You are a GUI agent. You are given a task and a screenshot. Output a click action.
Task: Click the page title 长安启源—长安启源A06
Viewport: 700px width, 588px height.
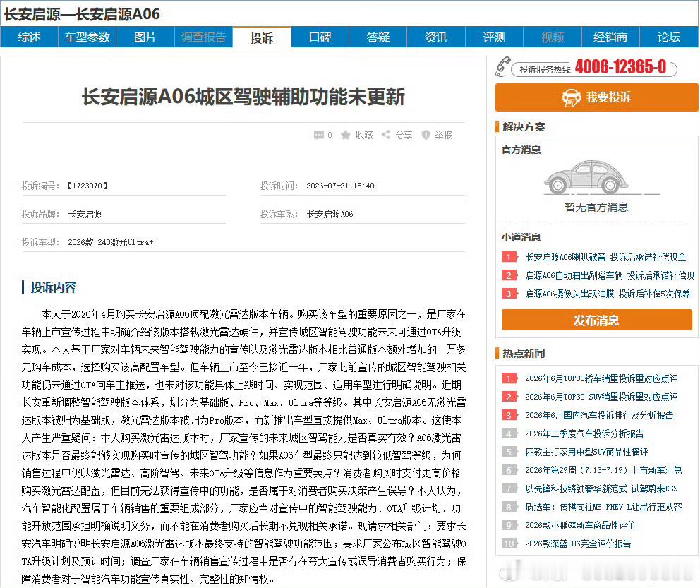(82, 14)
